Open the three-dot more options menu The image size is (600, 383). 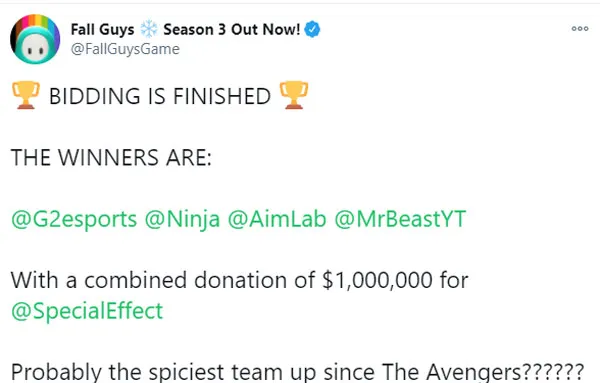point(580,29)
